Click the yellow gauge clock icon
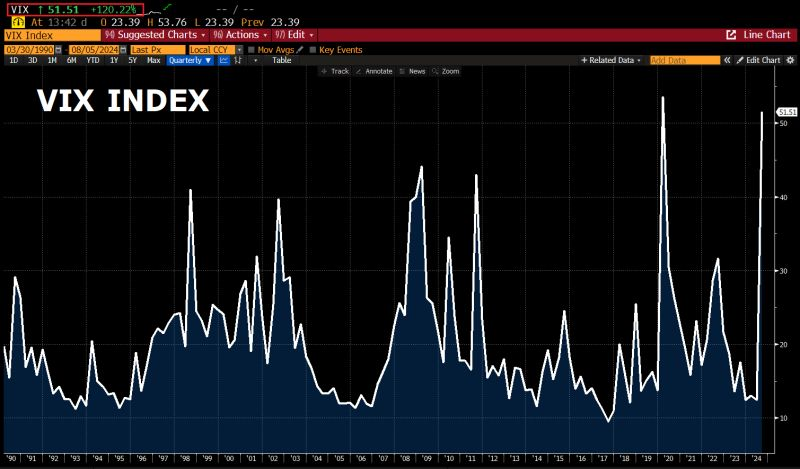The width and height of the screenshot is (800, 469). pyautogui.click(x=18, y=22)
